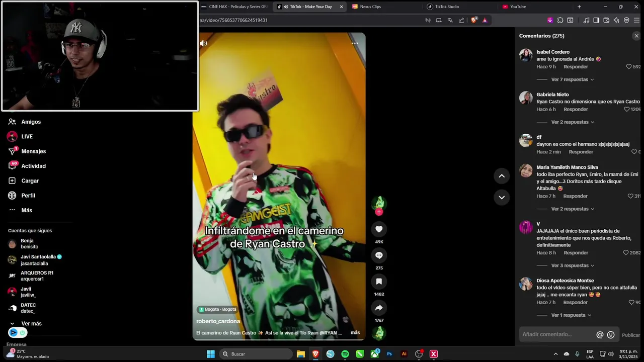Open the spinning sound disc avatar

[x=379, y=333]
